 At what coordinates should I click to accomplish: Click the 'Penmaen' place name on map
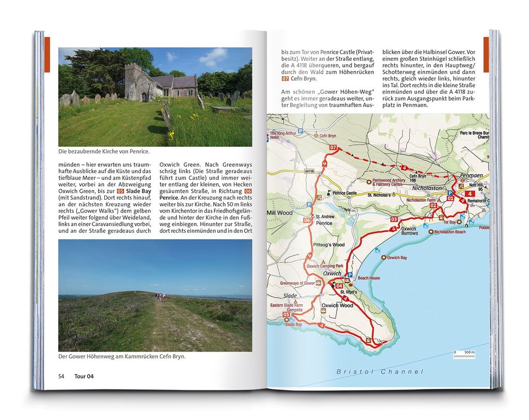tap(471, 175)
